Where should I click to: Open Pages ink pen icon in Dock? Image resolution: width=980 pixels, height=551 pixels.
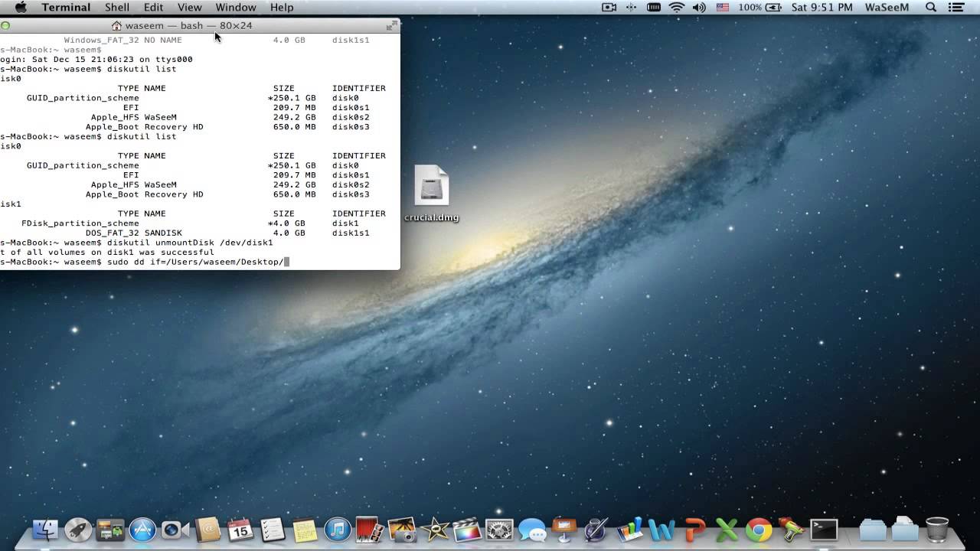click(x=596, y=529)
